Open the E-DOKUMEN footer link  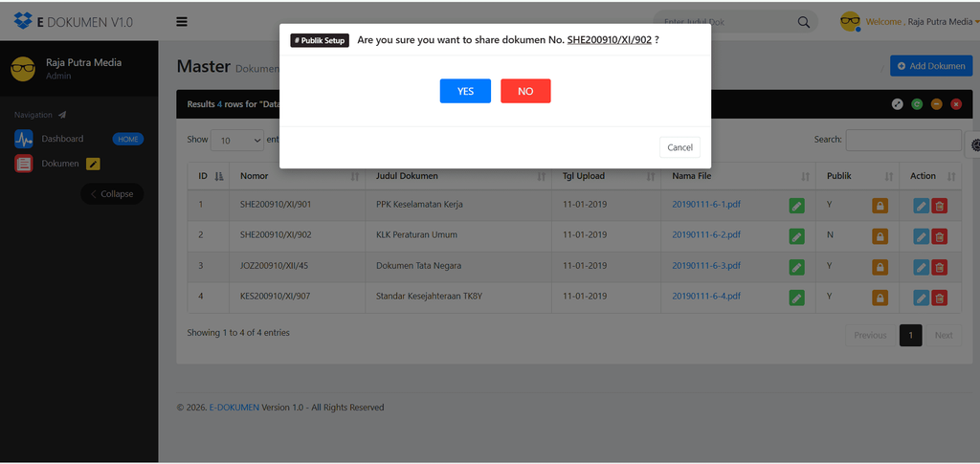click(234, 408)
